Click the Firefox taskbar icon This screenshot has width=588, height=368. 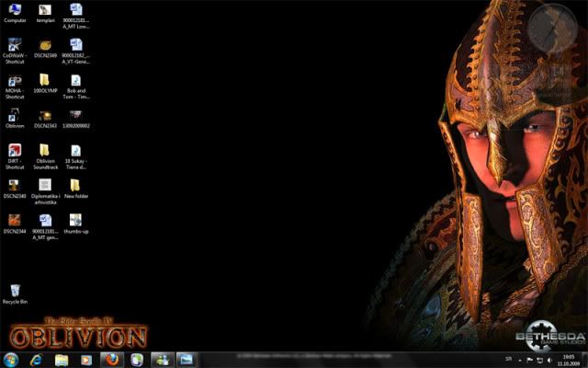[110, 359]
